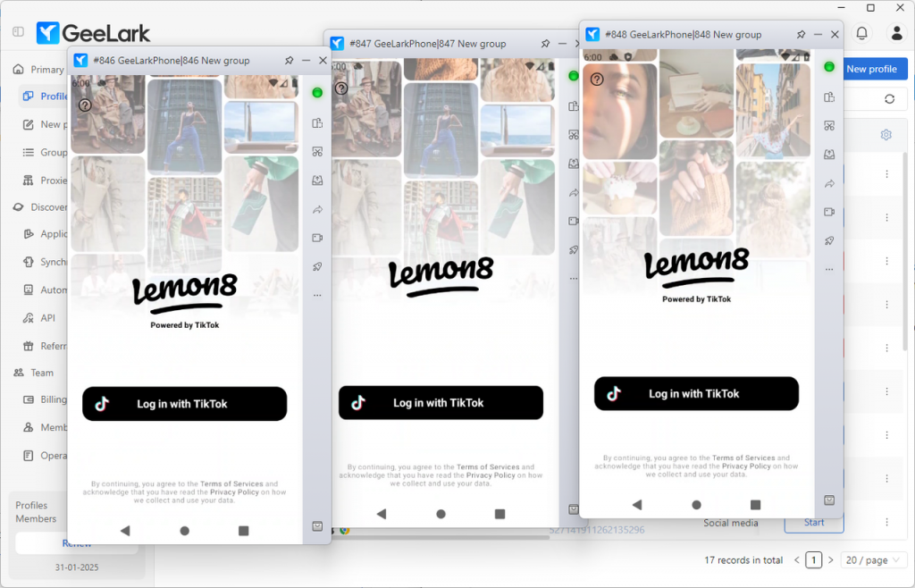The image size is (915, 588).
Task: Click Log in with TikTok in #848 phone
Action: 696,394
